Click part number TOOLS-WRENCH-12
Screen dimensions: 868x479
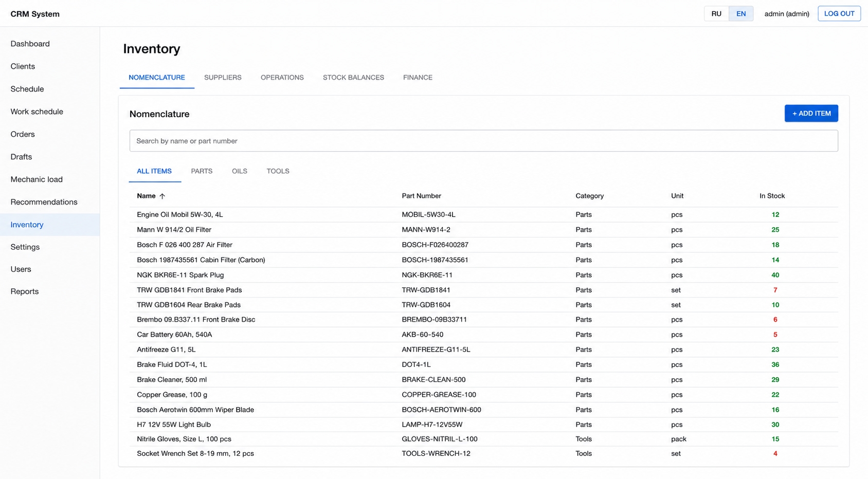[x=436, y=453]
